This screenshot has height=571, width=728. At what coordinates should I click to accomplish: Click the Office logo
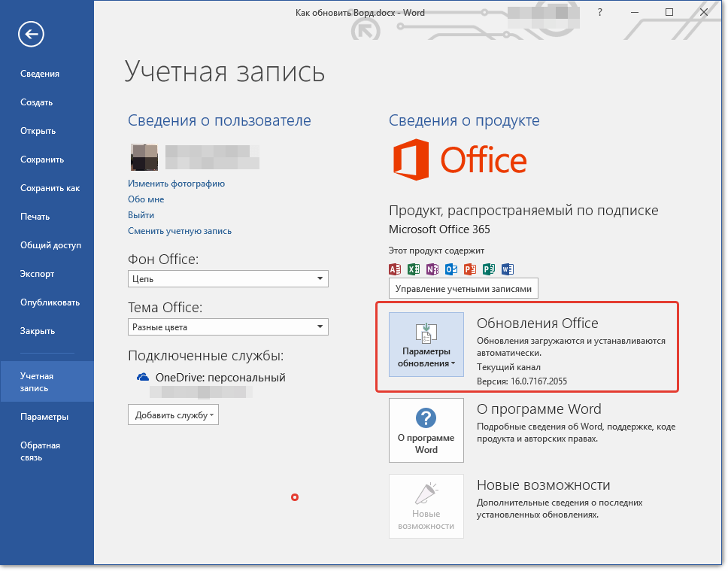[460, 159]
